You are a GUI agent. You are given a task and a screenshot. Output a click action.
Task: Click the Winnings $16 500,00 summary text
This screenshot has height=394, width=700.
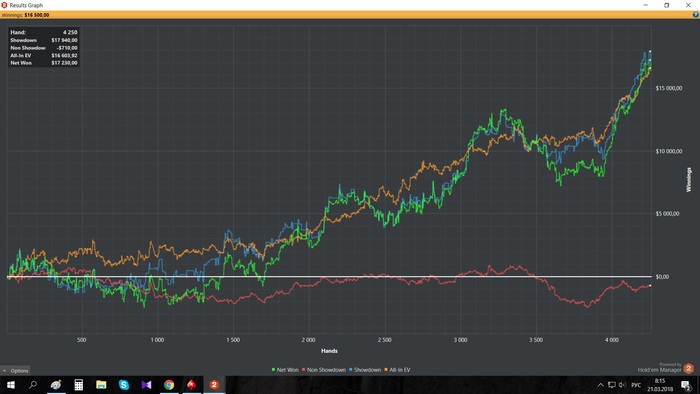(25, 15)
